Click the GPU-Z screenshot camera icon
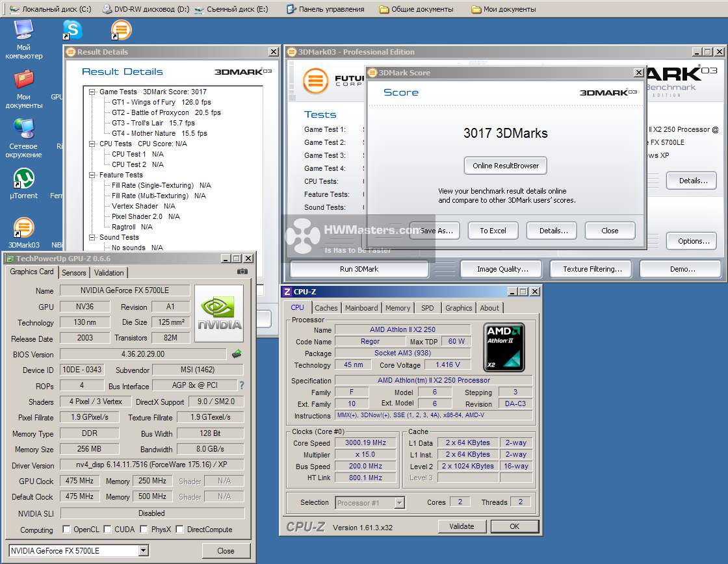The height and width of the screenshot is (564, 728). click(242, 272)
